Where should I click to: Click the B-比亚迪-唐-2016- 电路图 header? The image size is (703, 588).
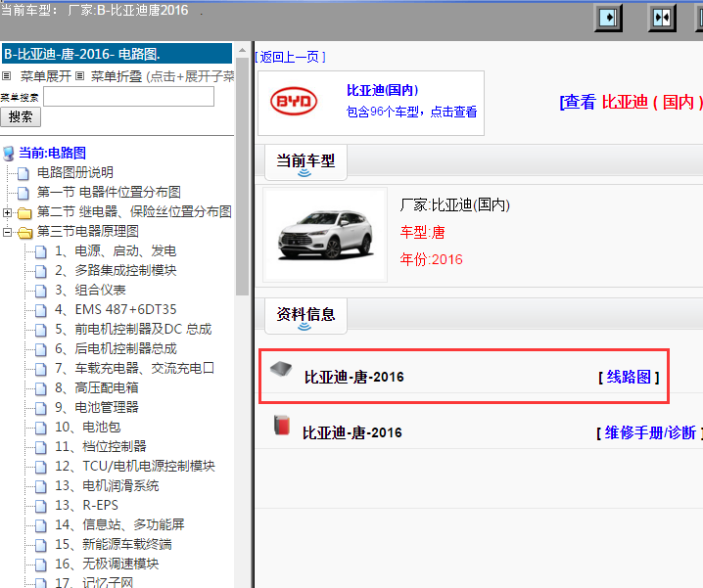tap(117, 54)
